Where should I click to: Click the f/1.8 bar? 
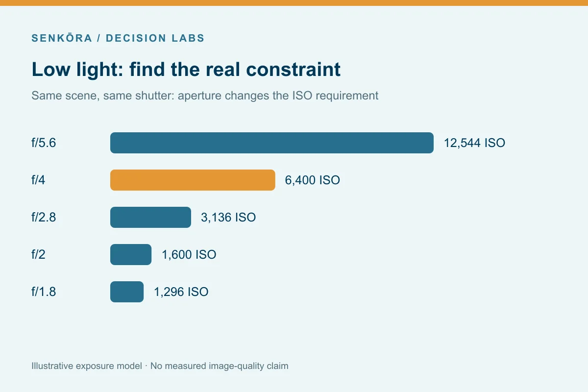coord(127,292)
